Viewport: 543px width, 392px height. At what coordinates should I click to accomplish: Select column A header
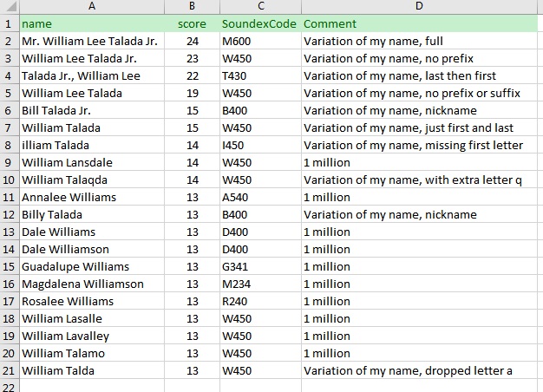[x=91, y=7]
